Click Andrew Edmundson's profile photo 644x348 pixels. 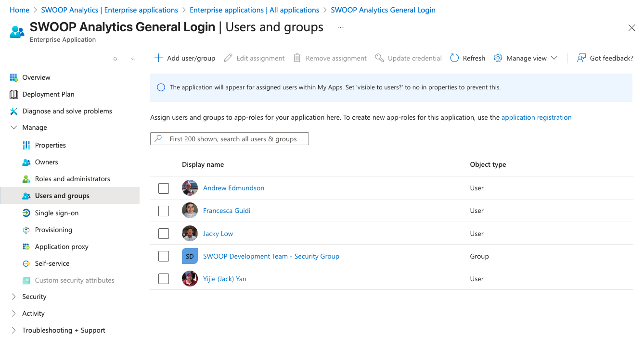point(190,188)
